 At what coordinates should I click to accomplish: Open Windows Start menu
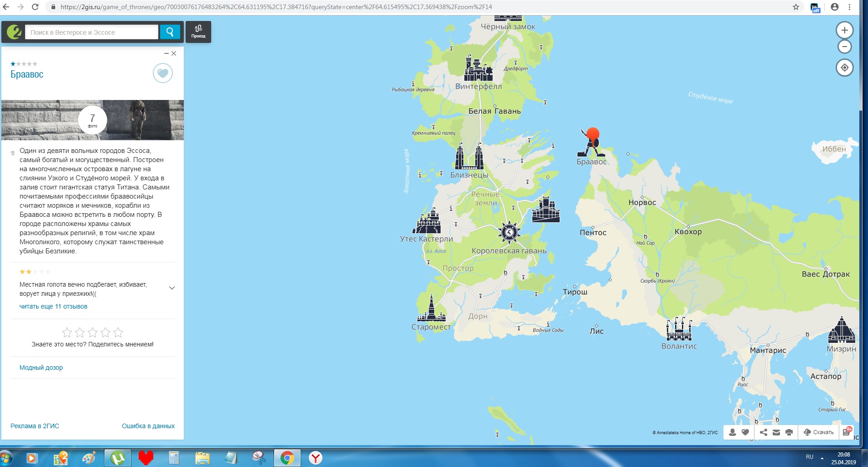pos(6,457)
